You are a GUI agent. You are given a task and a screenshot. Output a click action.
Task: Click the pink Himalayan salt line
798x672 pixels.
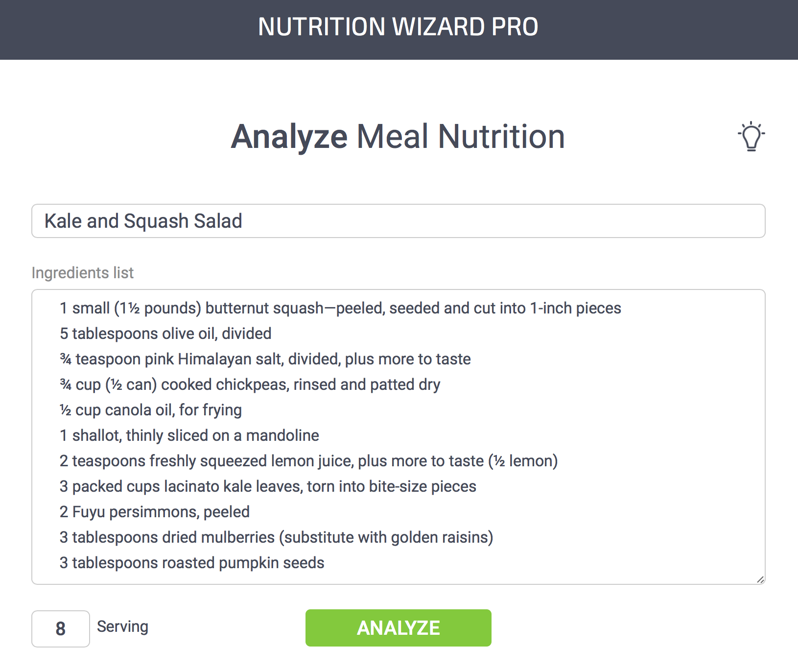point(265,359)
